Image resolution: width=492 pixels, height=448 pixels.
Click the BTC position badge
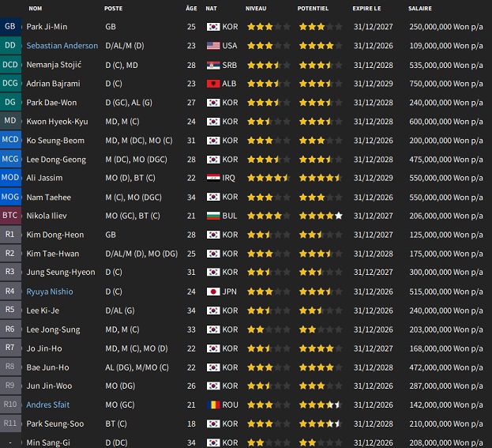10,216
